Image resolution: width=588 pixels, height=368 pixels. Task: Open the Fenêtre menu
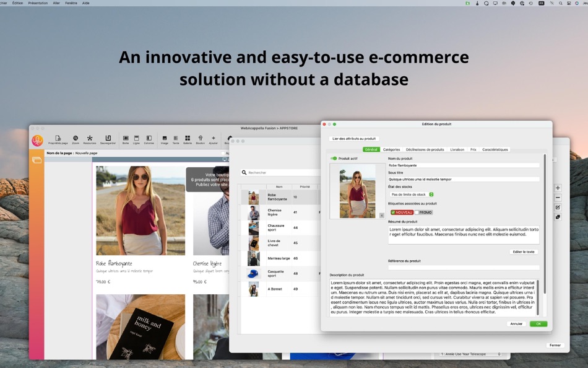(x=71, y=3)
